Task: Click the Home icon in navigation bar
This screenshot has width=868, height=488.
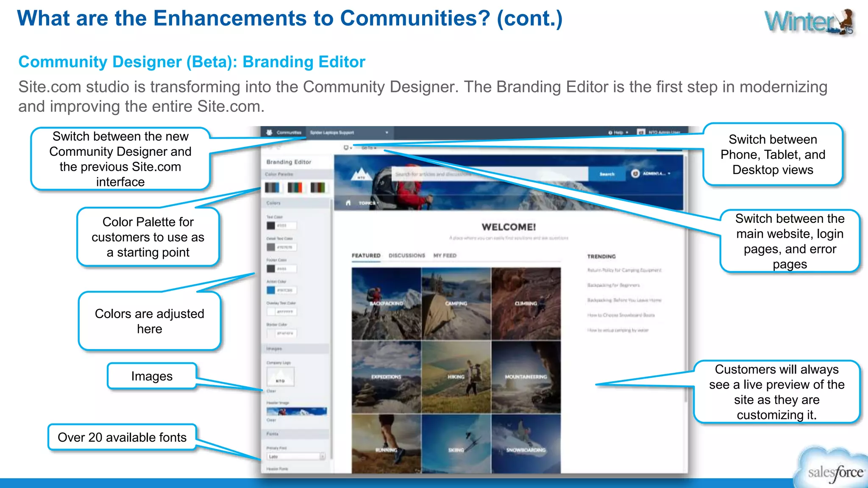Action: (348, 203)
